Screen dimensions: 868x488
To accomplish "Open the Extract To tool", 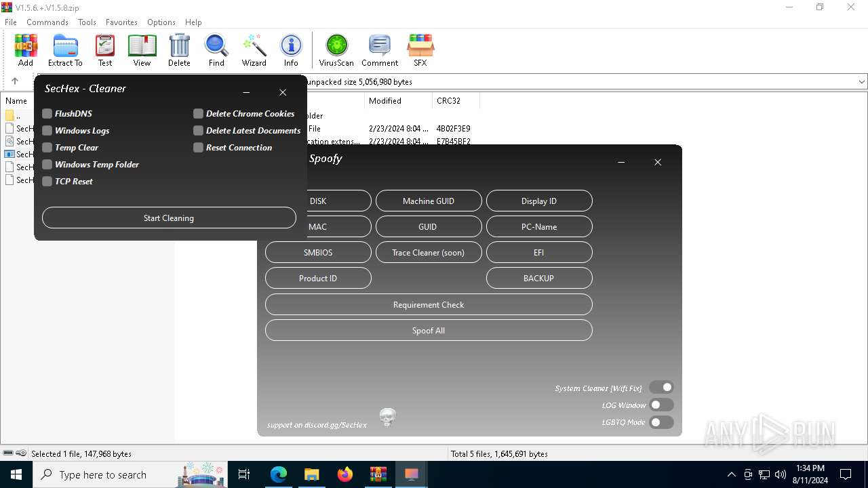I will (65, 51).
